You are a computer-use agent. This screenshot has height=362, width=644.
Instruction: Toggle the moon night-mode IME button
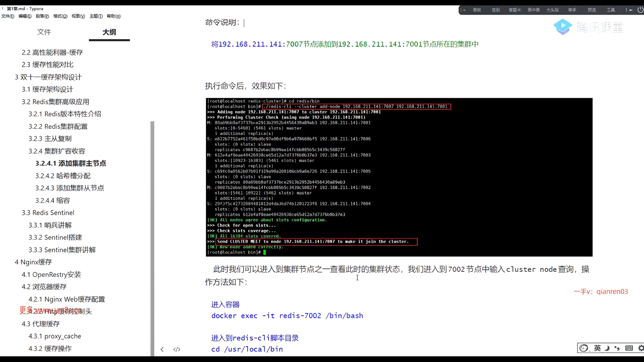click(x=607, y=348)
